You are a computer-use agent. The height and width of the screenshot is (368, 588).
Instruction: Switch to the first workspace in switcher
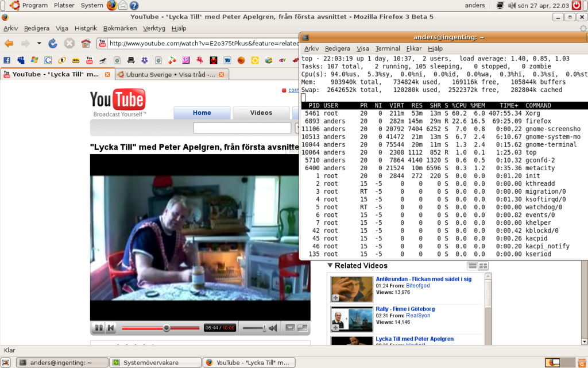point(552,362)
